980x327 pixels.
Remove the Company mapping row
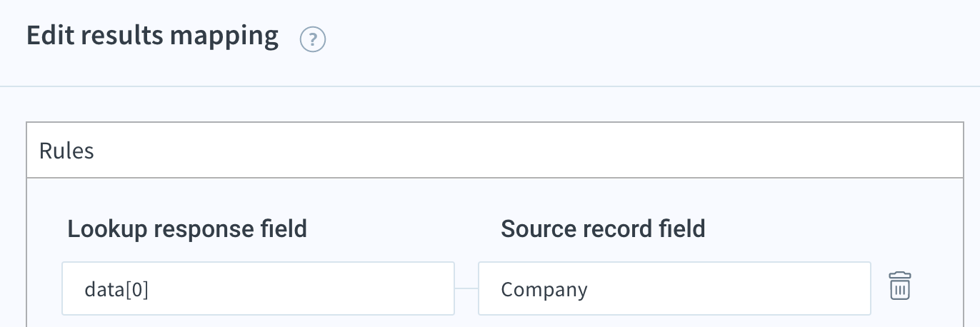900,286
